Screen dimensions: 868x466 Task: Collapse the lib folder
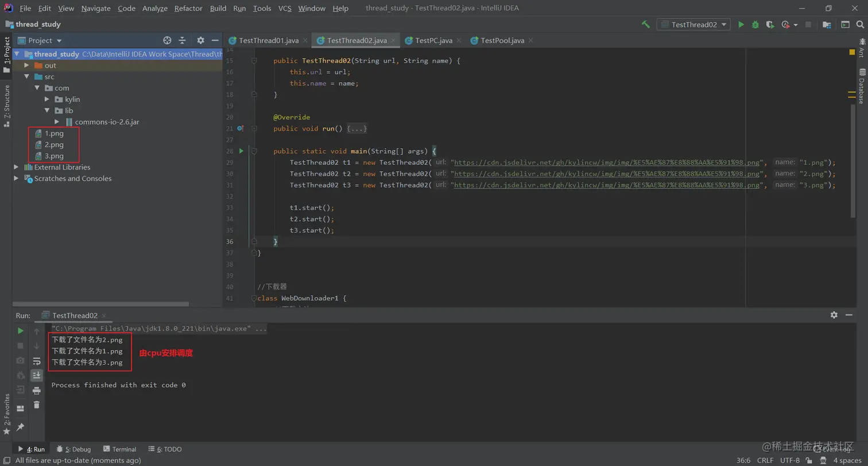pyautogui.click(x=47, y=110)
